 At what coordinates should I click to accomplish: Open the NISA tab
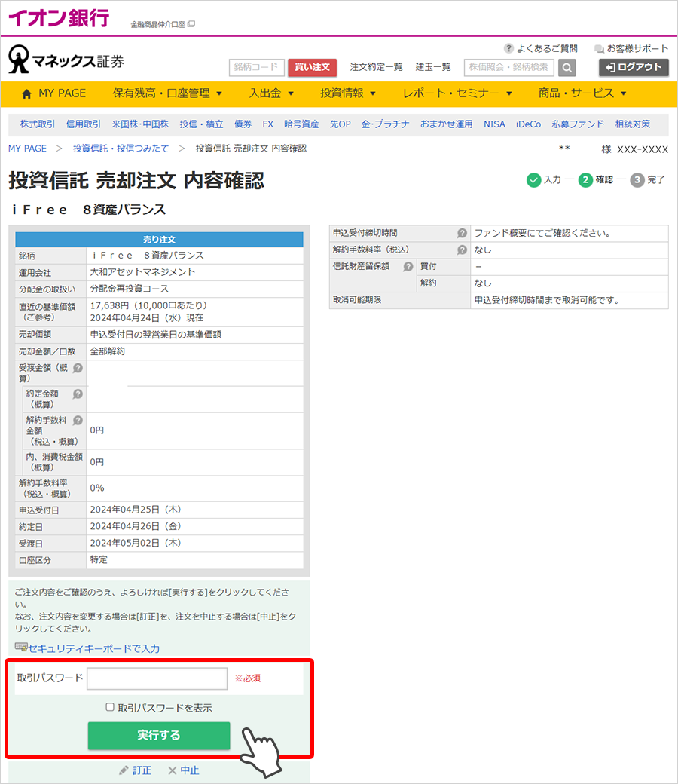tap(494, 124)
